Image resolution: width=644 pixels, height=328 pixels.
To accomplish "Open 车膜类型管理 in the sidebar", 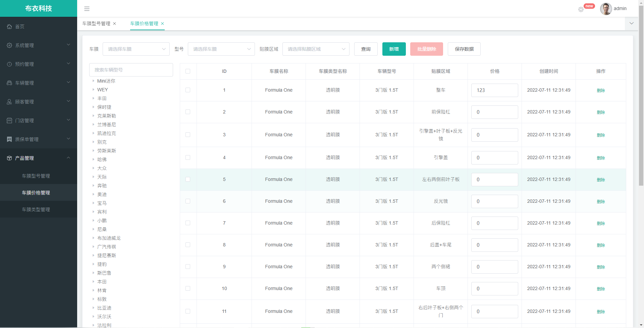I will (39, 209).
